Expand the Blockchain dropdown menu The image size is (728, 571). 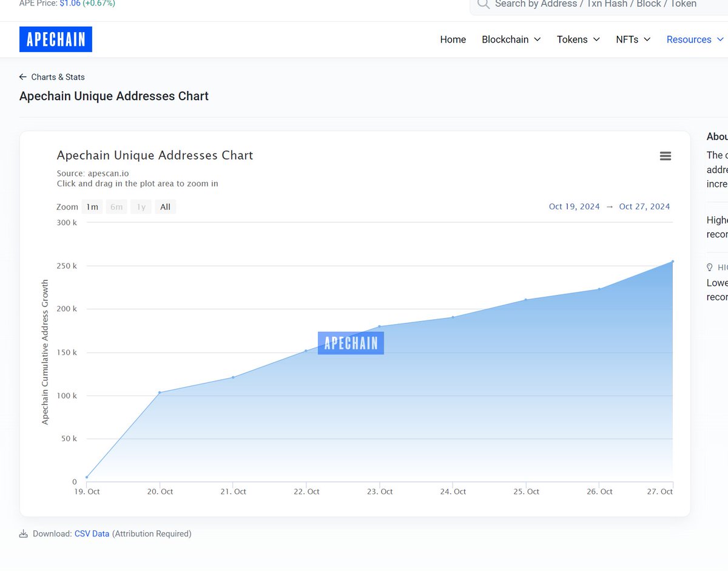pyautogui.click(x=511, y=39)
